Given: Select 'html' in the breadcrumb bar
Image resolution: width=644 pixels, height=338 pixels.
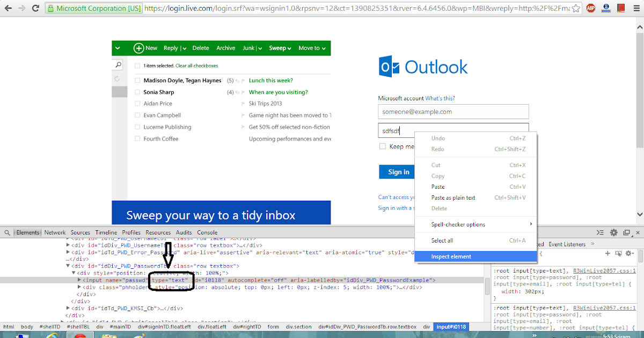Looking at the screenshot, I should [x=9, y=327].
